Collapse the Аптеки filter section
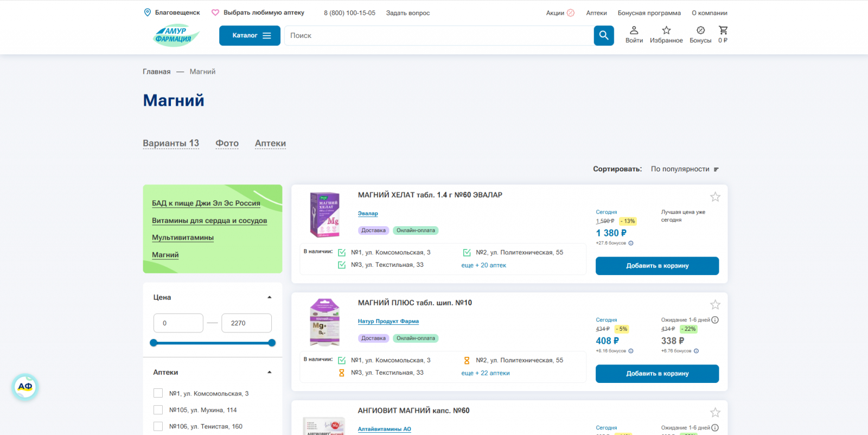 coord(270,372)
